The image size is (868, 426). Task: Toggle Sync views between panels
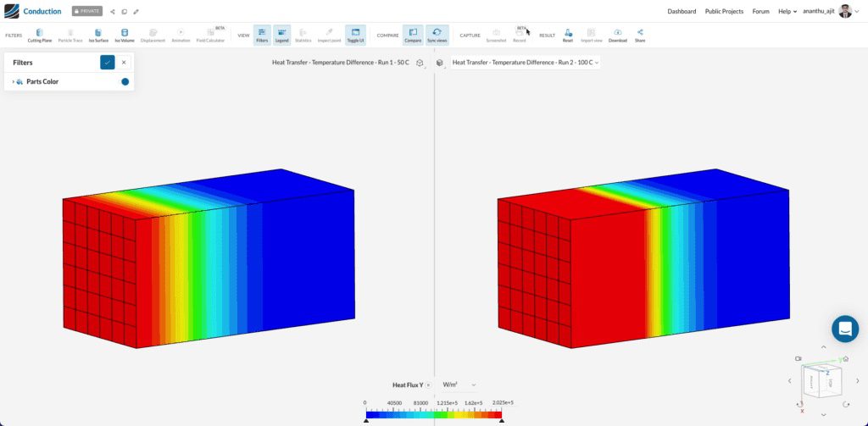coord(437,35)
